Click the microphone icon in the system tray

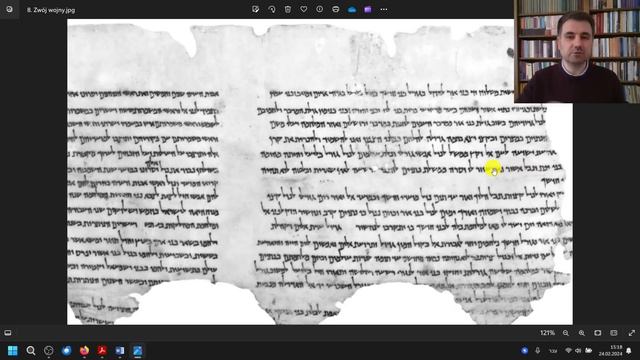click(538, 351)
